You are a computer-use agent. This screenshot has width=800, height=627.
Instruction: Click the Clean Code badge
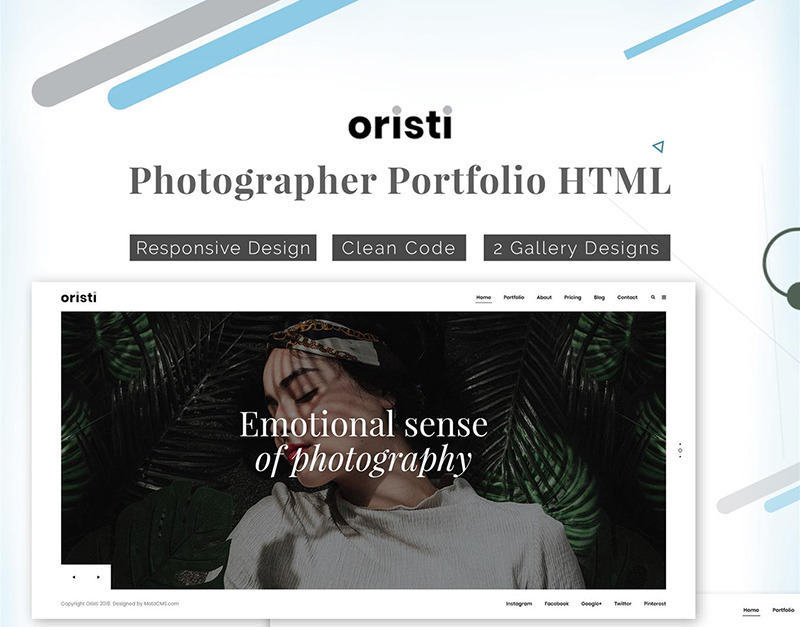coord(399,247)
